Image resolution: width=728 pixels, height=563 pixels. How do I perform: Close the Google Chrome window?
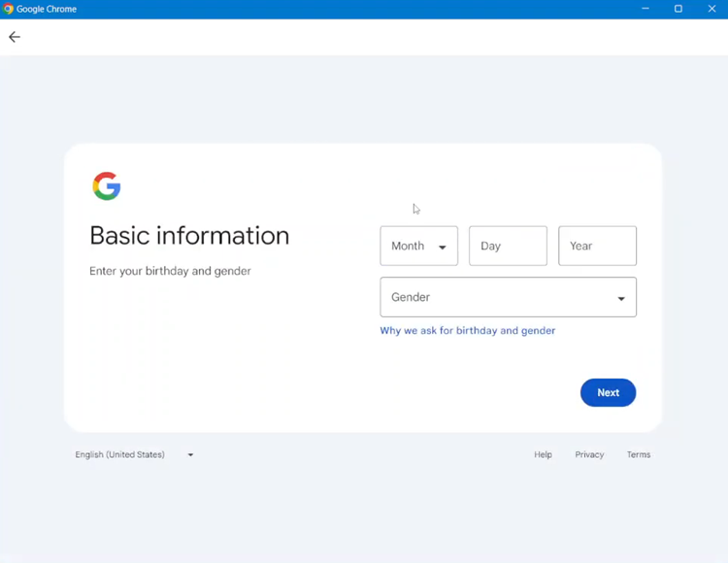pos(711,9)
